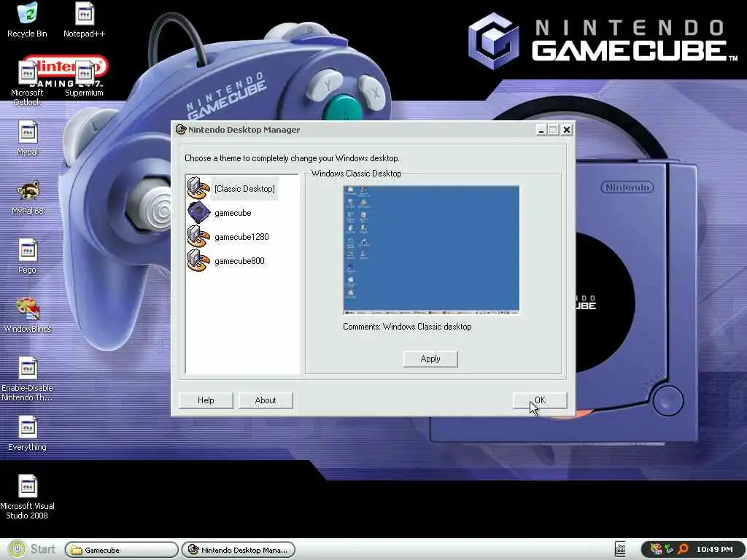Click the gamecube1280 theme icon
The height and width of the screenshot is (560, 747).
click(198, 237)
